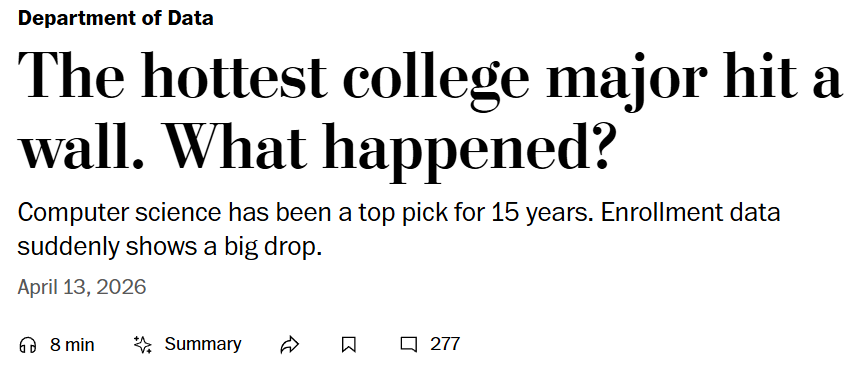
Task: Open the Department of Data section link
Action: pyautogui.click(x=115, y=18)
